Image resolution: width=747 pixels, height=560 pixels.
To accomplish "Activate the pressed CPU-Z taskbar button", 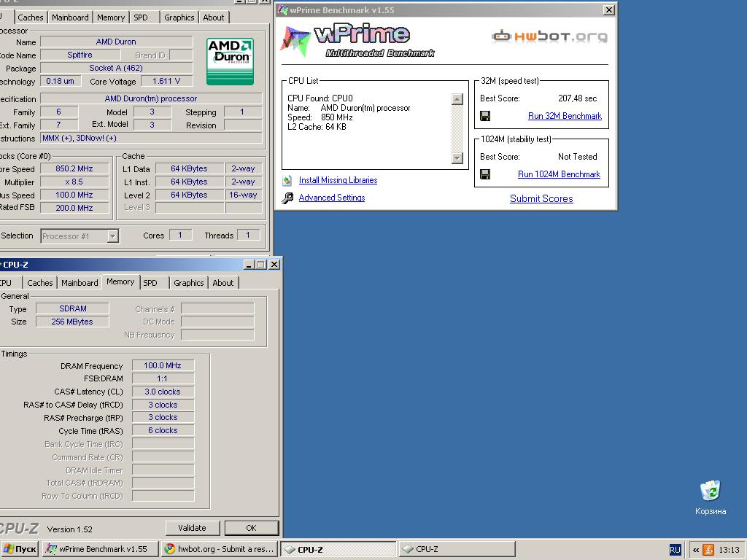I will (338, 549).
